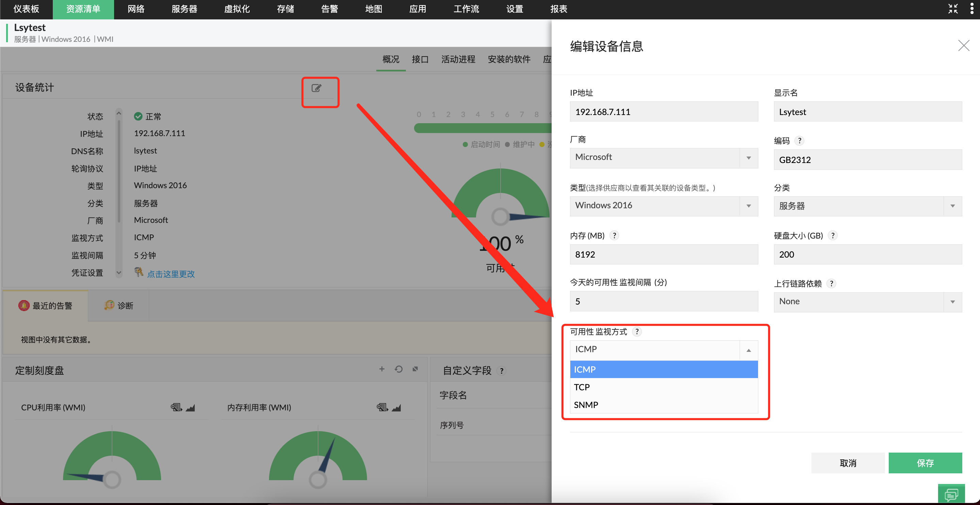Image resolution: width=980 pixels, height=505 pixels.
Task: Select ICMP option in the list
Action: pos(663,369)
